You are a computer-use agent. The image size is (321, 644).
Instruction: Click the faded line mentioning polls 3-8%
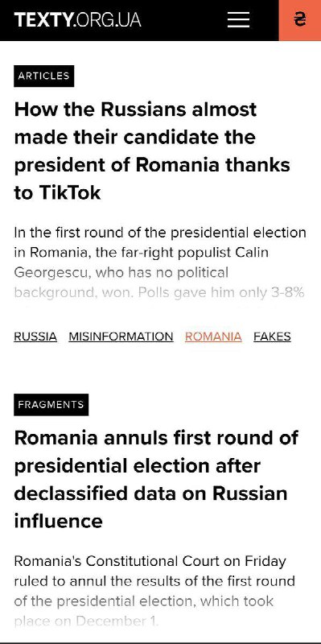159,292
